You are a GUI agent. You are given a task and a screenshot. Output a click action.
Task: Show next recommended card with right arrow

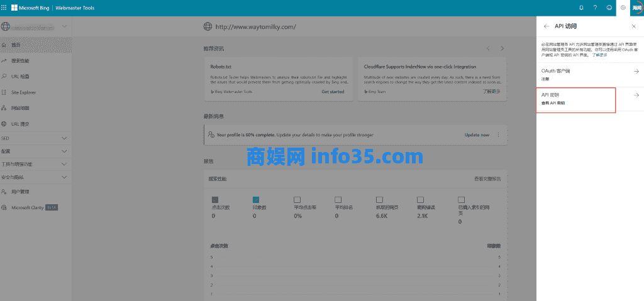[502, 48]
